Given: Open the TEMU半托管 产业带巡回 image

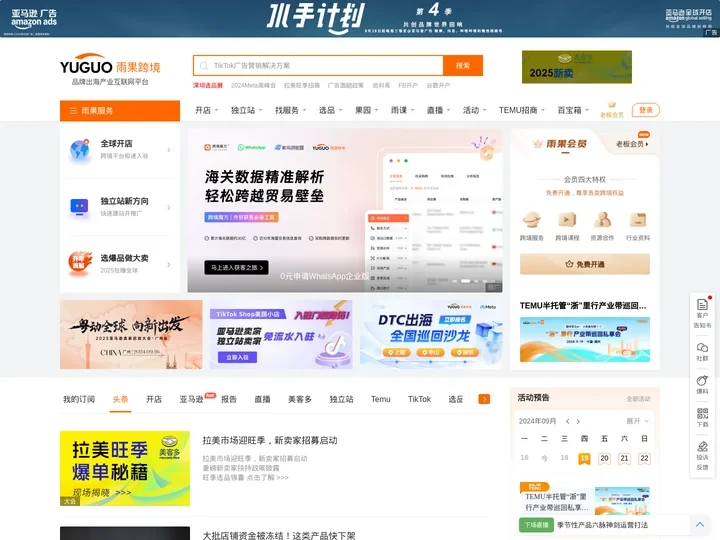Looking at the screenshot, I should point(585,339).
